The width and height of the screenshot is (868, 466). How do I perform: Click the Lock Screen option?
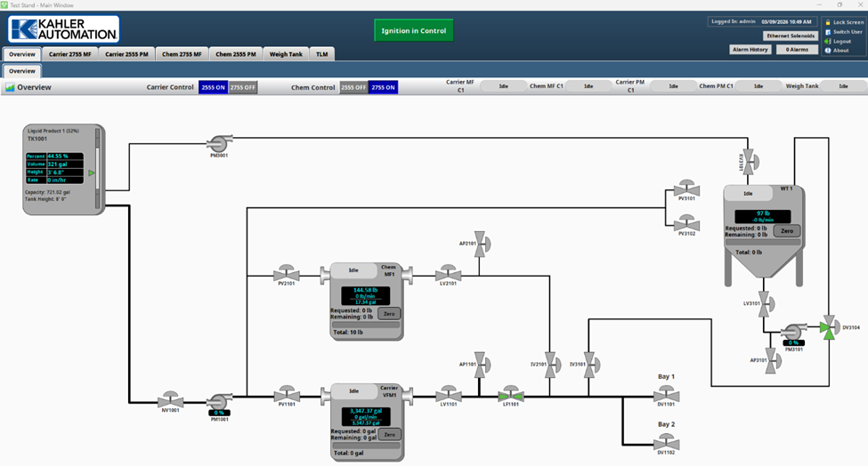pyautogui.click(x=845, y=21)
